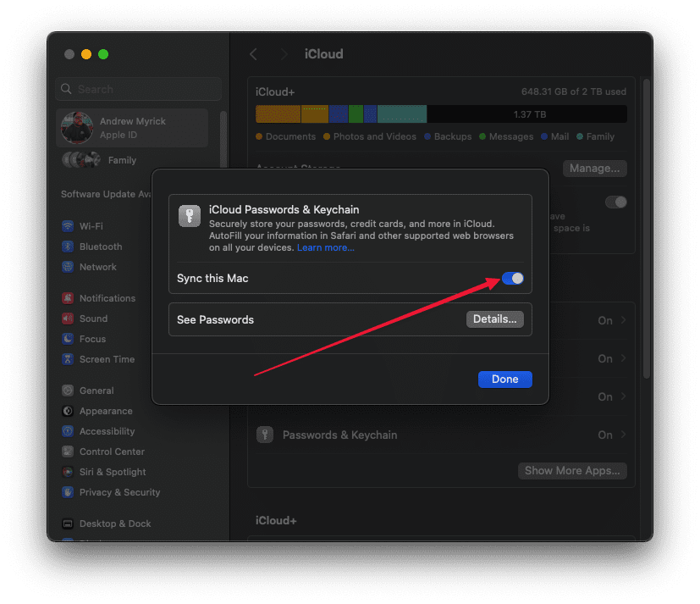Screen dimensions: 700x604
Task: Click the Messages legend label
Action: [511, 136]
